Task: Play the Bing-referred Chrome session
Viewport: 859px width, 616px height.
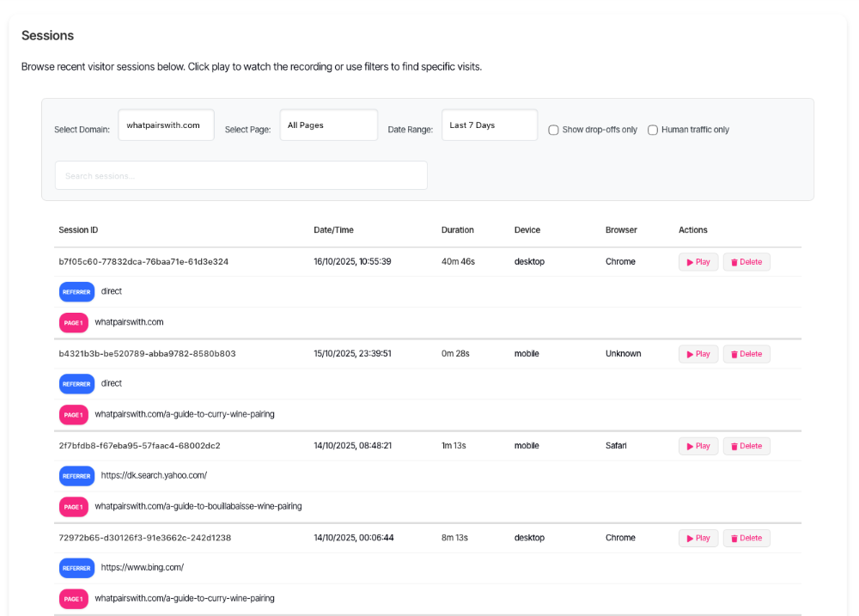Action: (x=698, y=538)
